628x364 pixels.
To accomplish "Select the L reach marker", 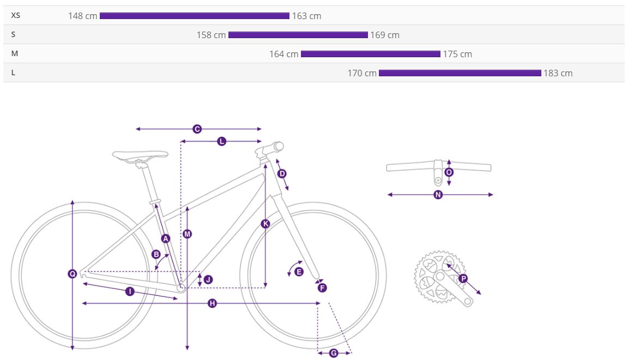I will 221,141.
